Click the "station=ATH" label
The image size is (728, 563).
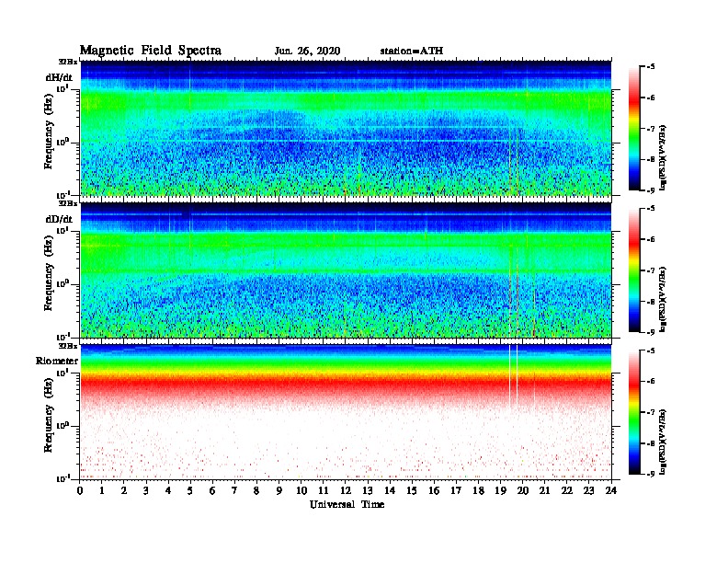coord(412,52)
